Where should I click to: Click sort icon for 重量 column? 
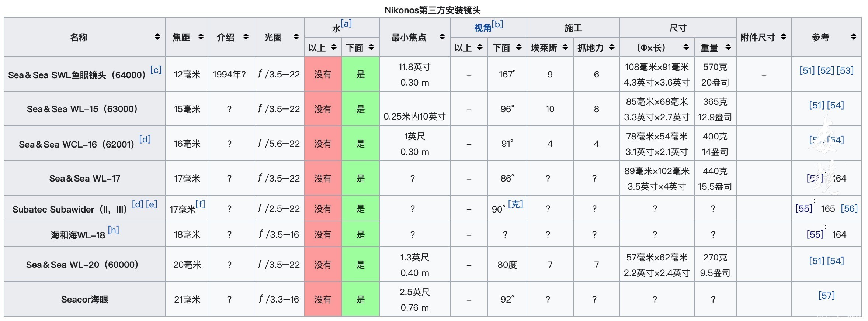click(728, 47)
